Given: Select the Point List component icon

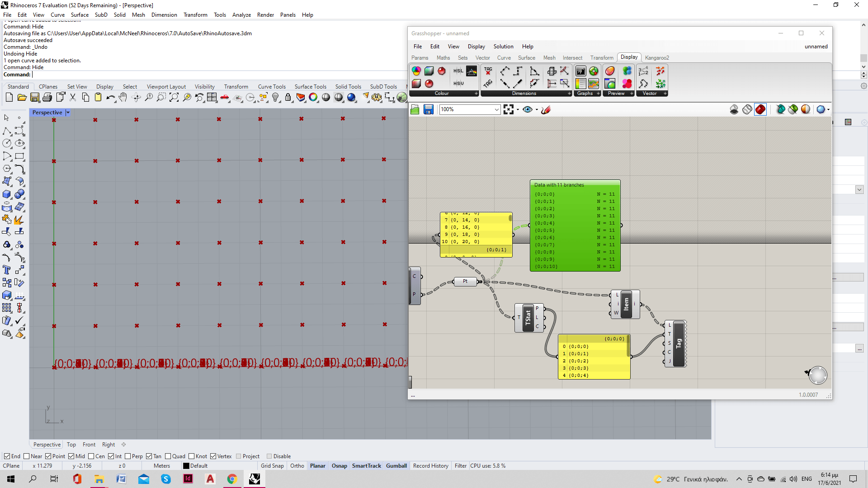Looking at the screenshot, I should tap(643, 71).
